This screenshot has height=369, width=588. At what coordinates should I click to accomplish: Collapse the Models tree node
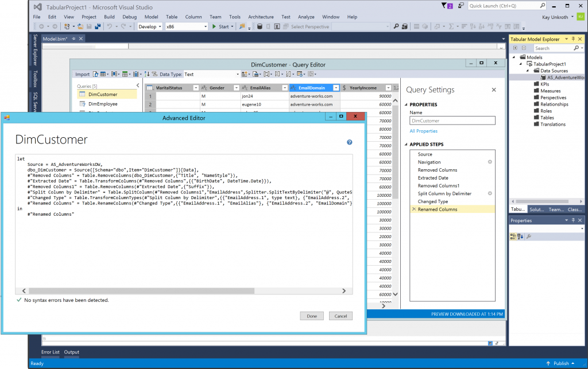click(x=514, y=57)
